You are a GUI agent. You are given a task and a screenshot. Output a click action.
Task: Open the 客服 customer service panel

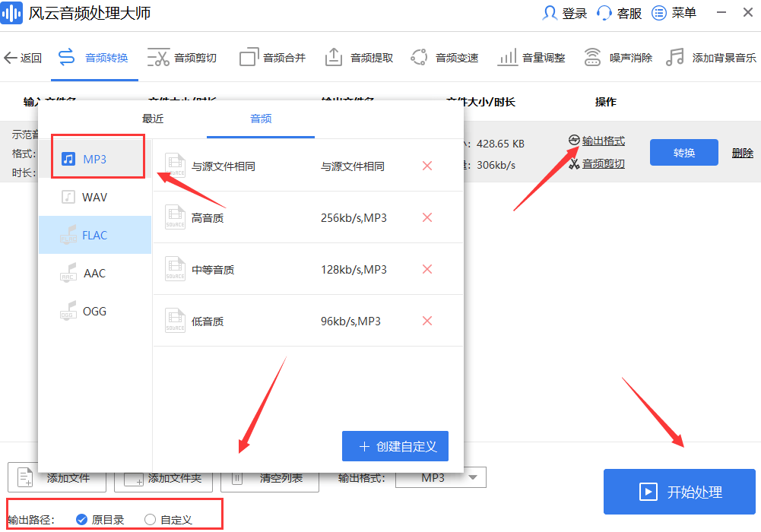pos(619,13)
